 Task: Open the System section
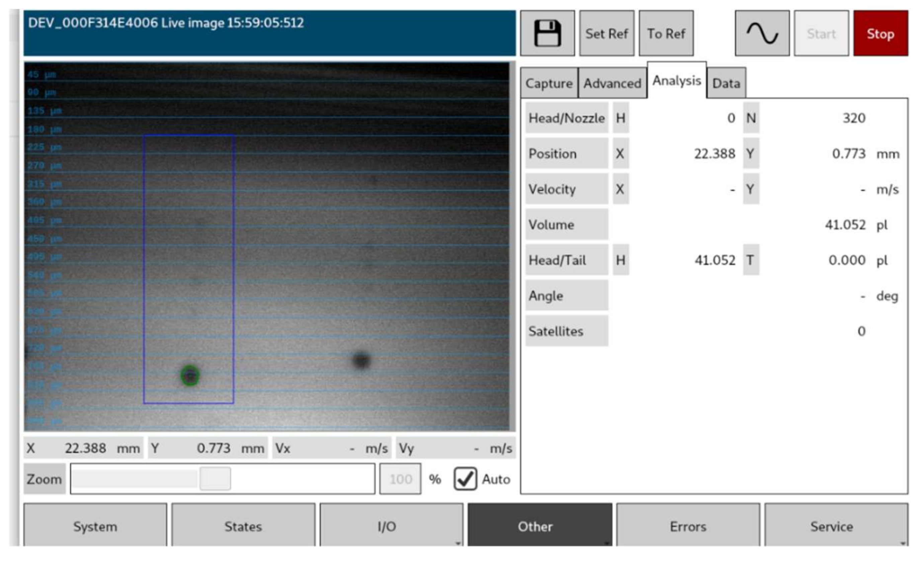[x=95, y=526]
